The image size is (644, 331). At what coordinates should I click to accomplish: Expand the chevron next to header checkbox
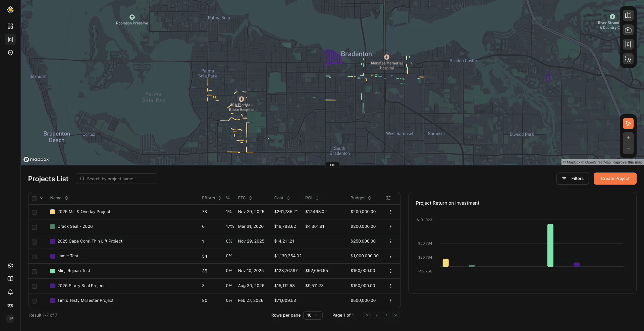point(42,198)
